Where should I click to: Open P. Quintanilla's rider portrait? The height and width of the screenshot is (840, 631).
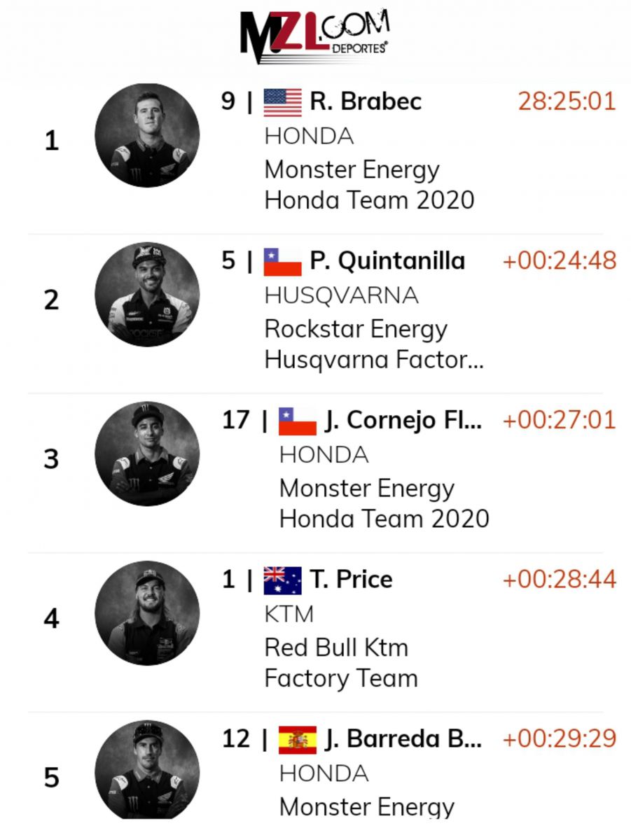click(x=147, y=295)
